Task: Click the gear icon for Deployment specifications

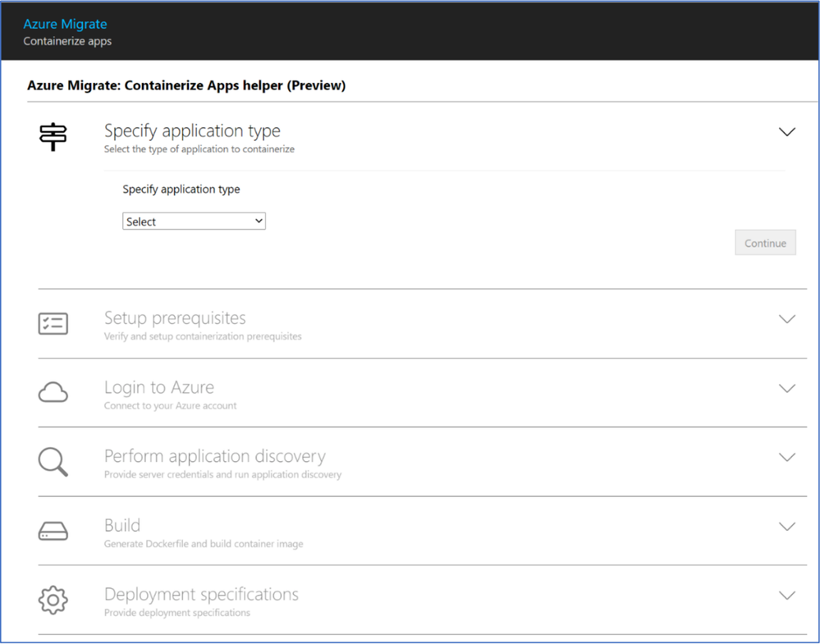Action: 53,600
